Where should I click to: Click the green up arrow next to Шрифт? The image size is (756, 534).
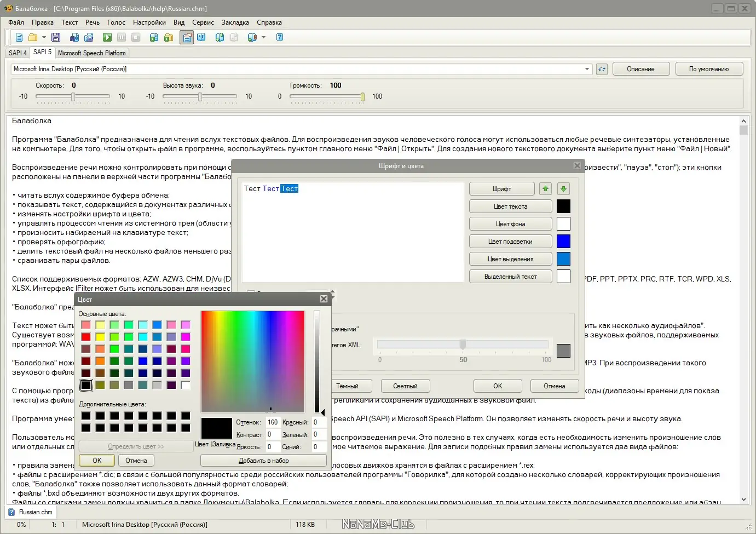click(x=545, y=189)
